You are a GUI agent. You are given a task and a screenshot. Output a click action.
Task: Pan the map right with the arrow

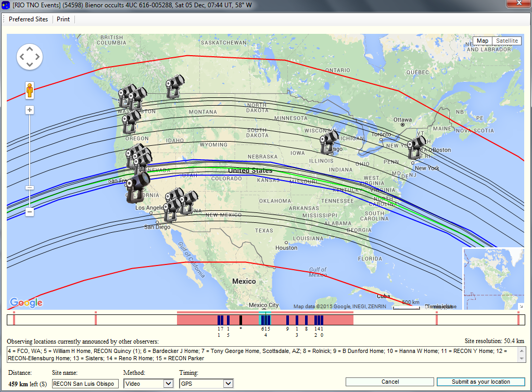[x=37, y=57]
